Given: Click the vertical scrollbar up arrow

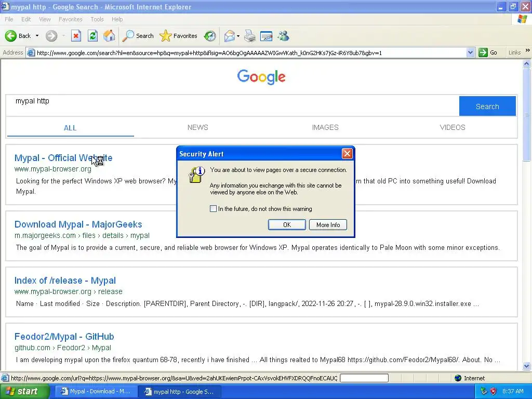Looking at the screenshot, I should coord(527,63).
